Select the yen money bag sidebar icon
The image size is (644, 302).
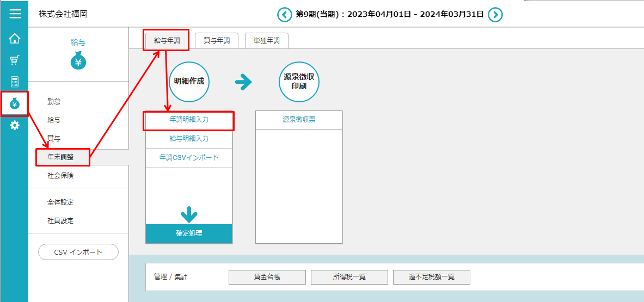(x=15, y=103)
